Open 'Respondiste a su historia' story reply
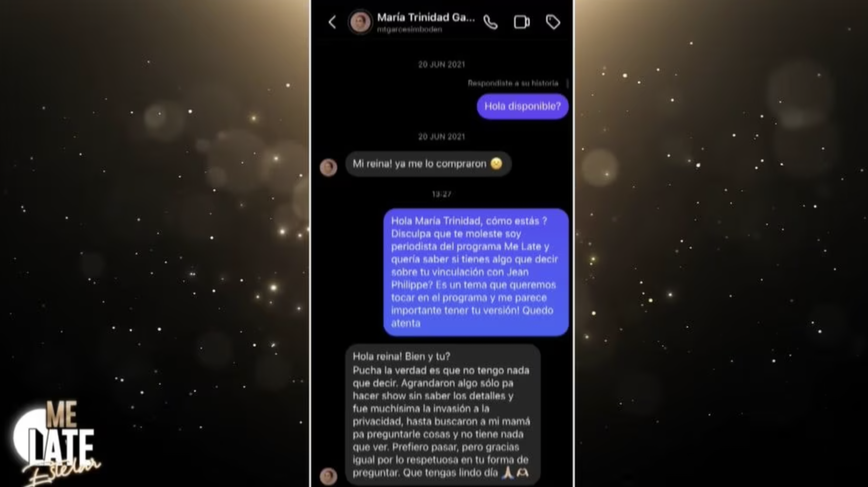The height and width of the screenshot is (487, 868). [513, 83]
